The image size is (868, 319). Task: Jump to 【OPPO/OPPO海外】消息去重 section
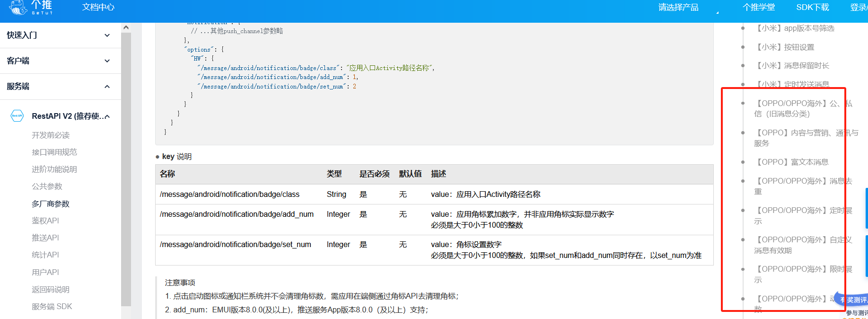coord(803,186)
